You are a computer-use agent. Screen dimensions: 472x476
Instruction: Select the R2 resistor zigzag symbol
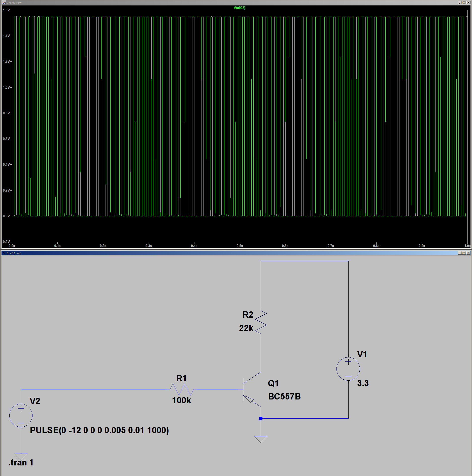[261, 322]
